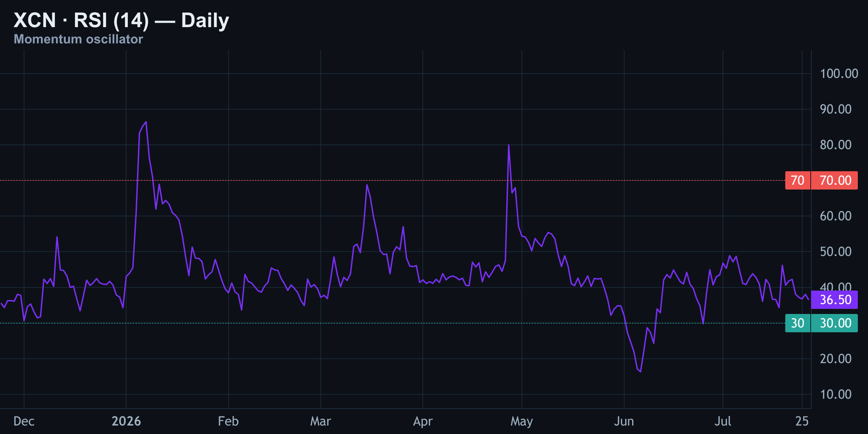Image resolution: width=868 pixels, height=434 pixels.
Task: Click the Dec date label
Action: 24,421
